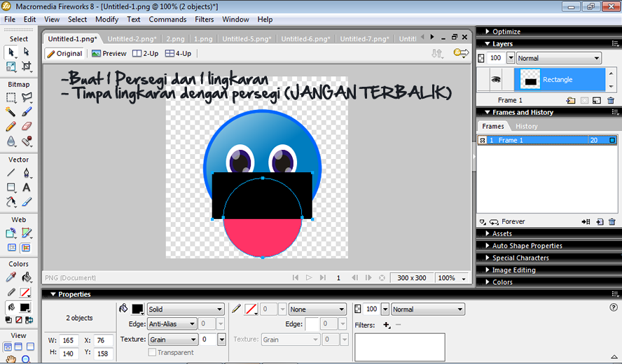The width and height of the screenshot is (622, 364).
Task: Switch to Standard Screen view mode
Action: coord(8,346)
